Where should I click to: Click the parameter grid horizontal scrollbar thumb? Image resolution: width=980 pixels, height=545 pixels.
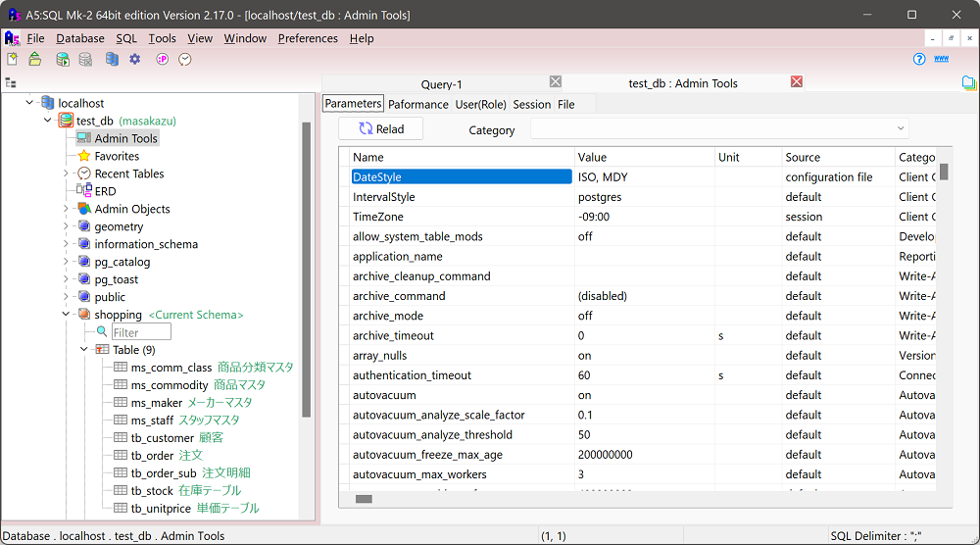tap(364, 499)
